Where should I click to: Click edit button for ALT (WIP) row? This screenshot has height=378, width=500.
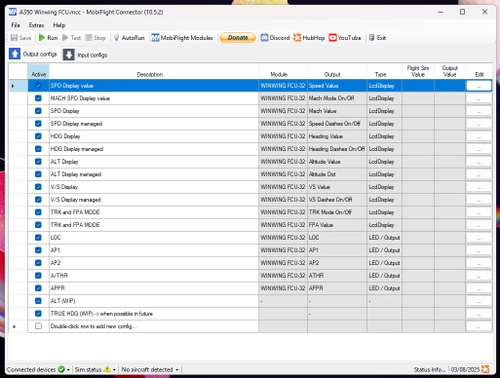[479, 301]
